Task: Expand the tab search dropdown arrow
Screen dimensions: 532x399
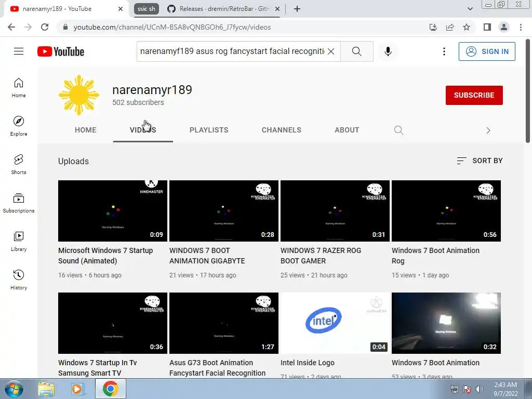Action: pos(470,9)
